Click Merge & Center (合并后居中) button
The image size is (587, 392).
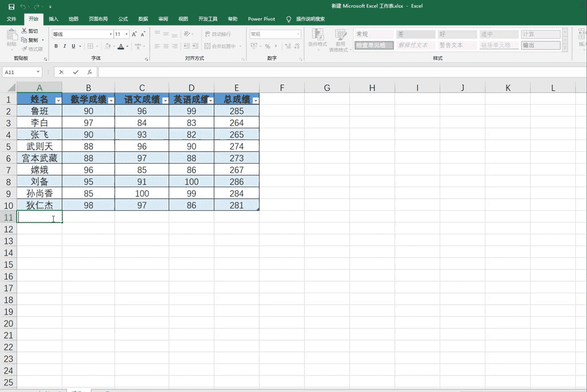[219, 46]
